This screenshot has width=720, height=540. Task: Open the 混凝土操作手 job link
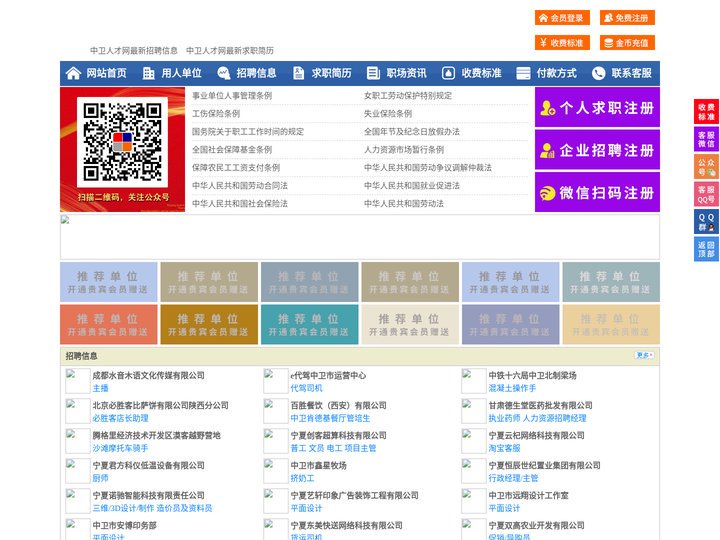click(512, 388)
